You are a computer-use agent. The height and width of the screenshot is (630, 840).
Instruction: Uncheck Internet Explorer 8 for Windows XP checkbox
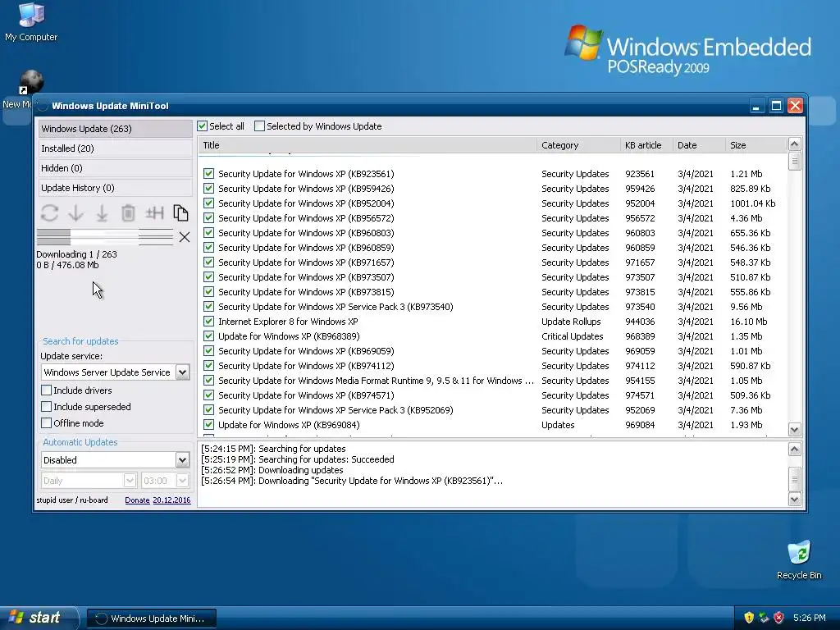(x=209, y=322)
